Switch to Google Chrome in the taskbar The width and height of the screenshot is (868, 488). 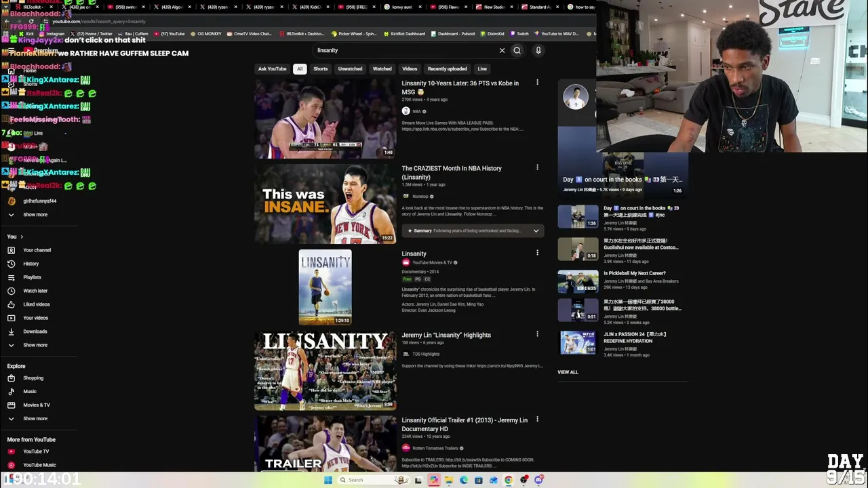[509, 480]
